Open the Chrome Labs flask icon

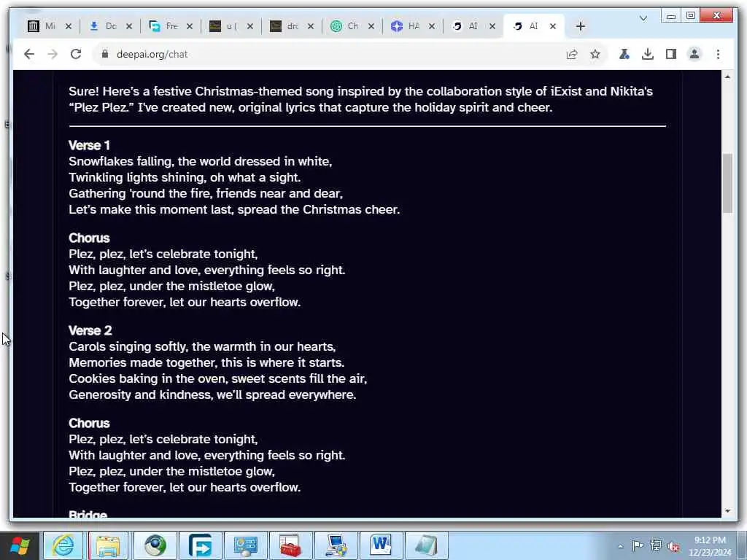[x=624, y=54]
